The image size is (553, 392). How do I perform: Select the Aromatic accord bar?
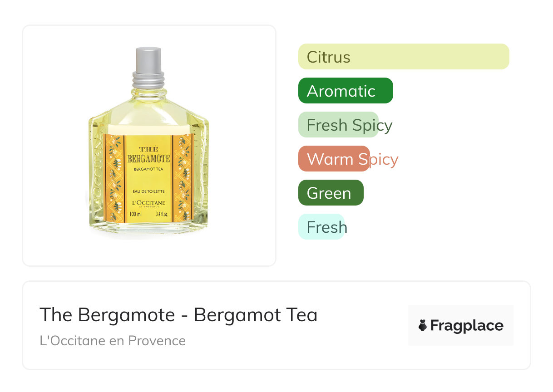tap(345, 91)
